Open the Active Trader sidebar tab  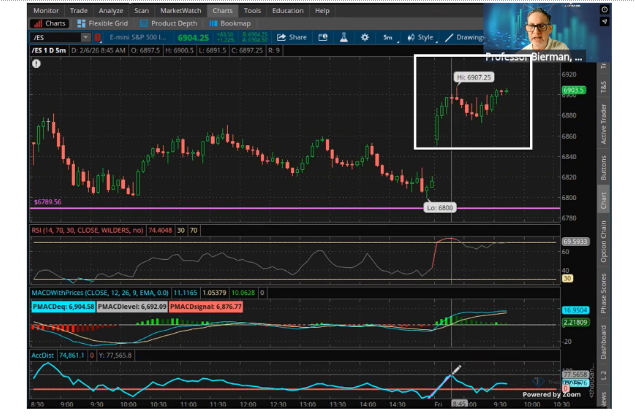pos(603,124)
